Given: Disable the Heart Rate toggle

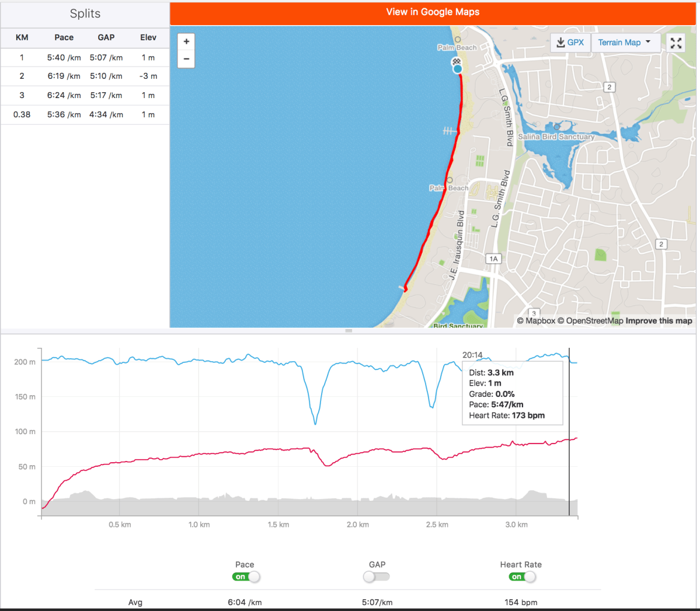Looking at the screenshot, I should click(521, 577).
